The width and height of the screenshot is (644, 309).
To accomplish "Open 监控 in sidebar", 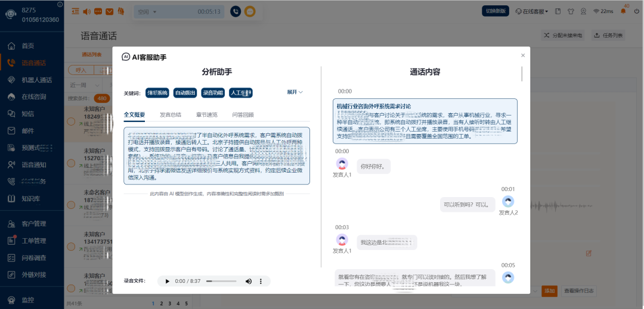I will point(28,300).
